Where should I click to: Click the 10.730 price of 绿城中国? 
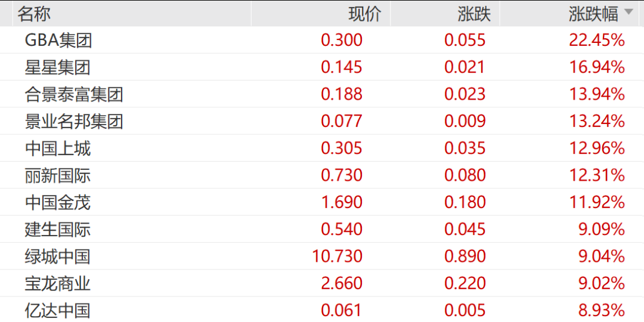[x=337, y=256]
